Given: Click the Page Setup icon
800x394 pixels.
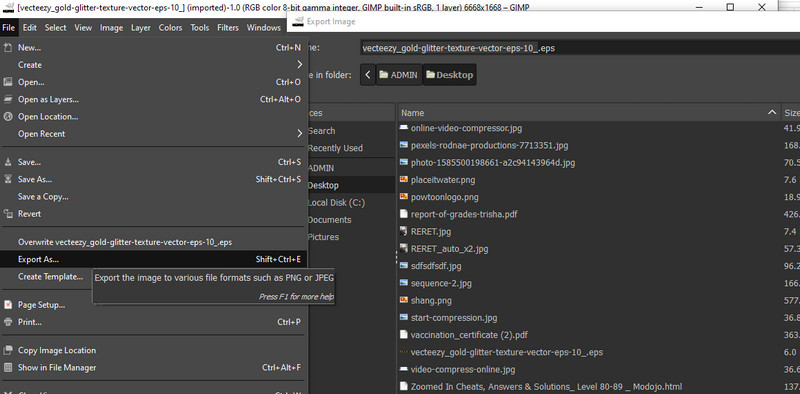Looking at the screenshot, I should 8,305.
